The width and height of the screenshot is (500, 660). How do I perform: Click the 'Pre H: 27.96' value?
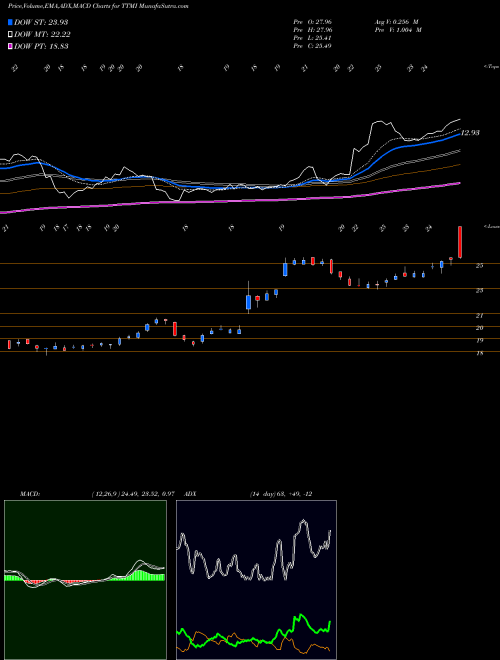tap(313, 30)
